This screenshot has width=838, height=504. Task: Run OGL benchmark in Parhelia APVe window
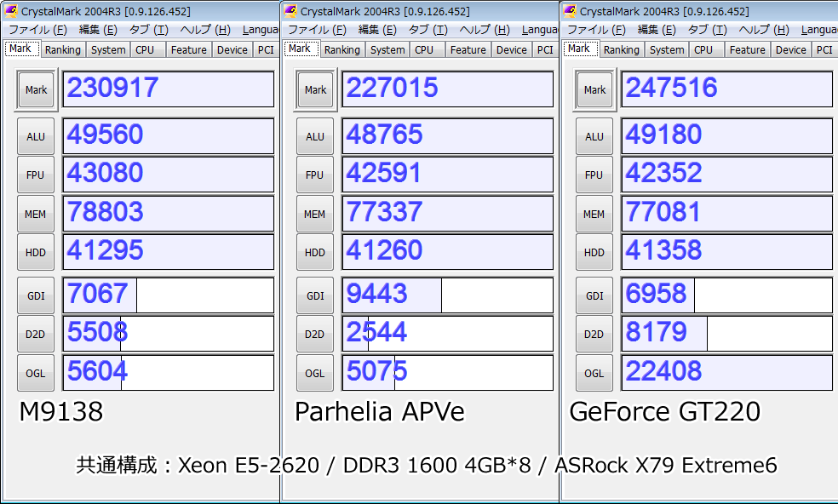pyautogui.click(x=315, y=373)
